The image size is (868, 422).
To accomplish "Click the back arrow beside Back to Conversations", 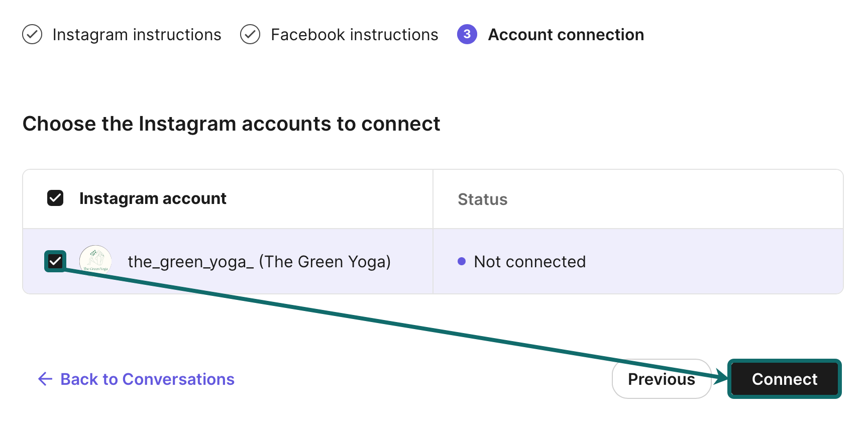I will point(45,379).
